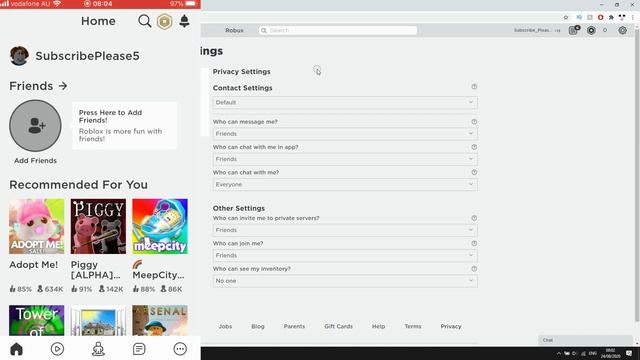The width and height of the screenshot is (640, 360).
Task: Tap the More dots icon in the bottom navigation
Action: pyautogui.click(x=180, y=349)
